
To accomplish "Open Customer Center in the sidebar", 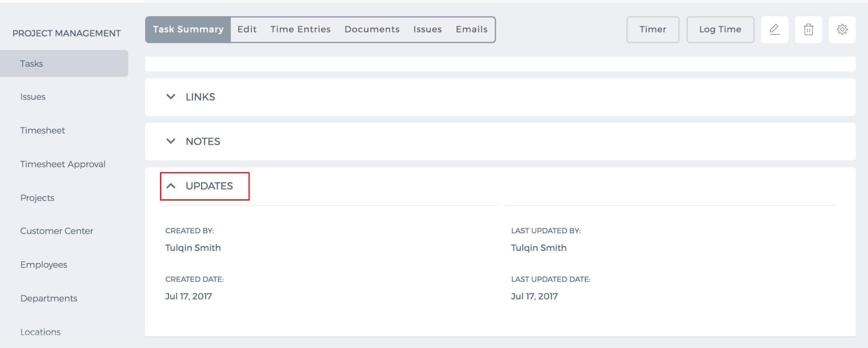I will [x=57, y=231].
